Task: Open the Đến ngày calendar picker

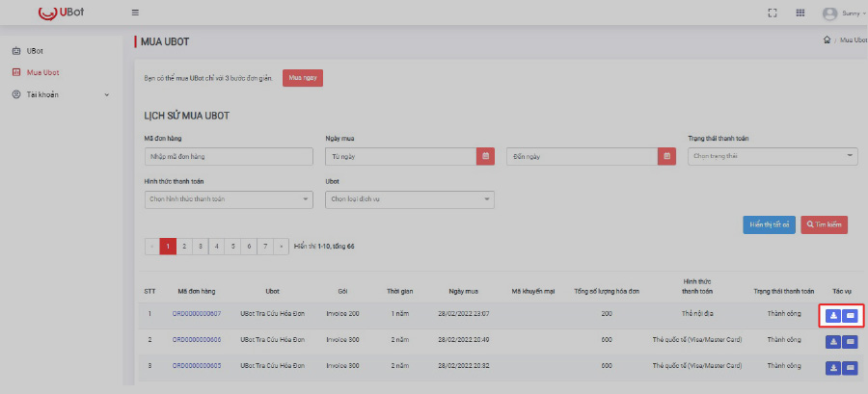Action: click(666, 156)
